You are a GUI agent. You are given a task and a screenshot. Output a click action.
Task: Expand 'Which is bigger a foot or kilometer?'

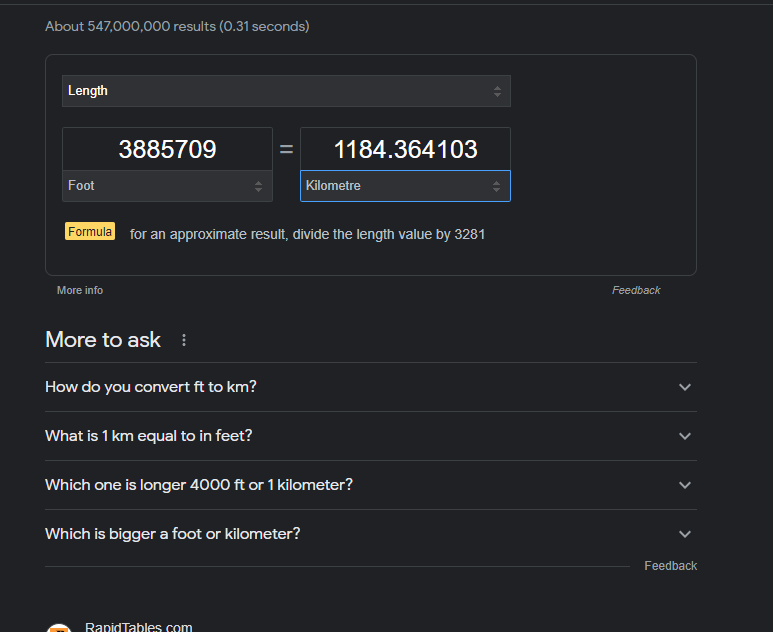(173, 534)
